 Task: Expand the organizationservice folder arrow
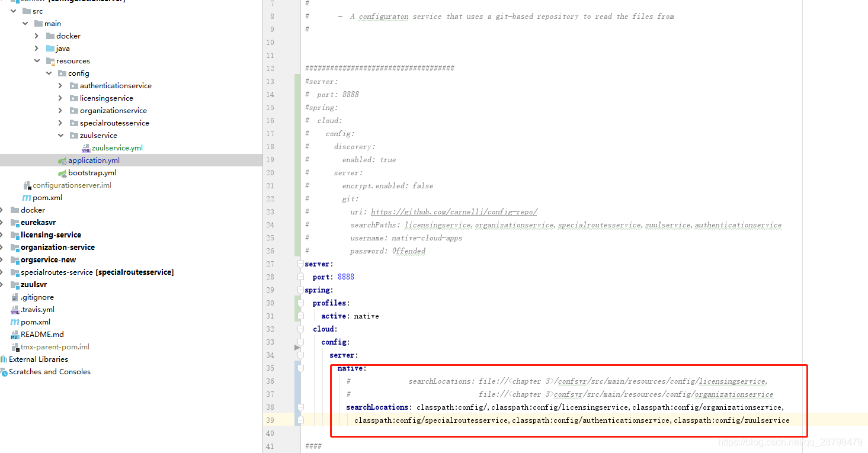pyautogui.click(x=60, y=111)
